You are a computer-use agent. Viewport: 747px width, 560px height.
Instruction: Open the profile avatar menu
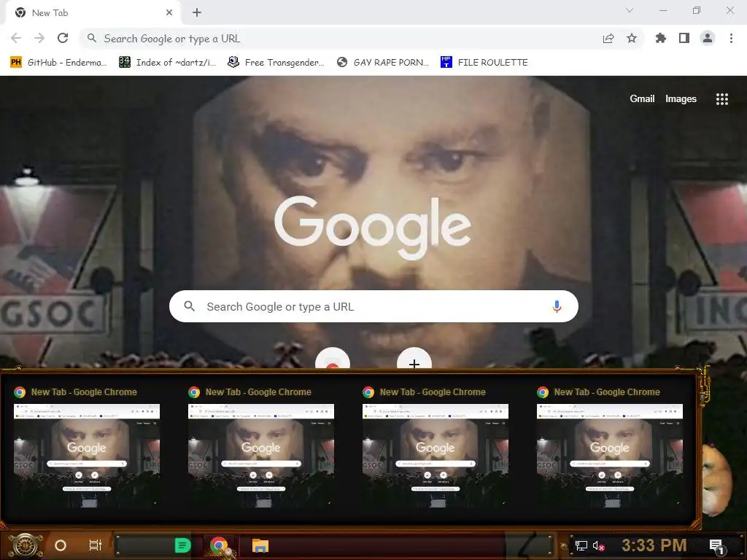click(708, 38)
